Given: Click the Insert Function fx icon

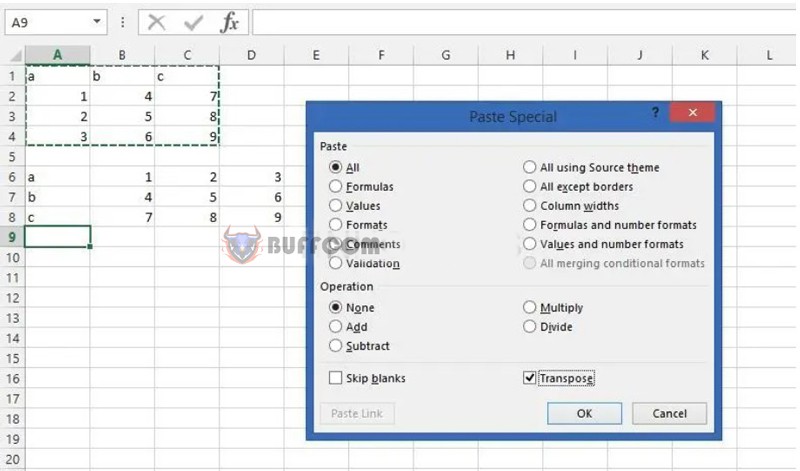Looking at the screenshot, I should click(230, 22).
